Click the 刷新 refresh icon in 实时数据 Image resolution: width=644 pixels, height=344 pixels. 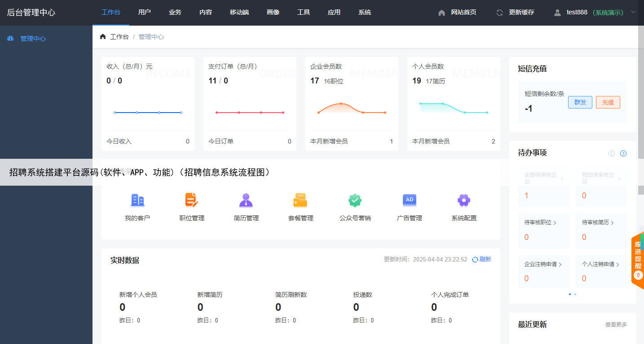tap(475, 260)
